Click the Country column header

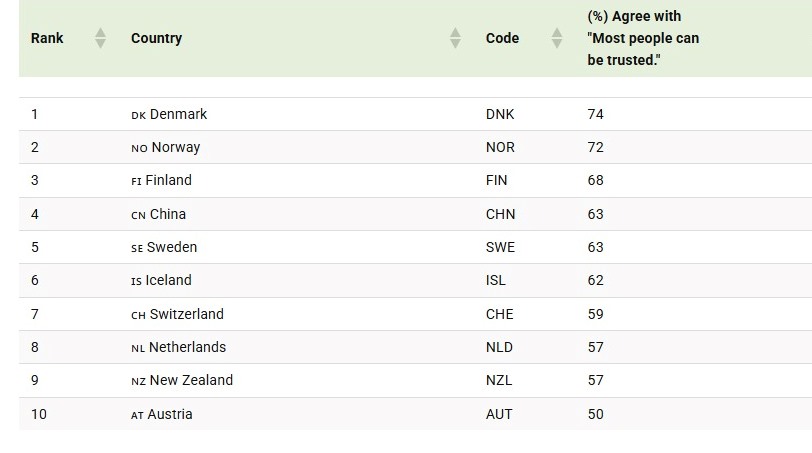156,38
